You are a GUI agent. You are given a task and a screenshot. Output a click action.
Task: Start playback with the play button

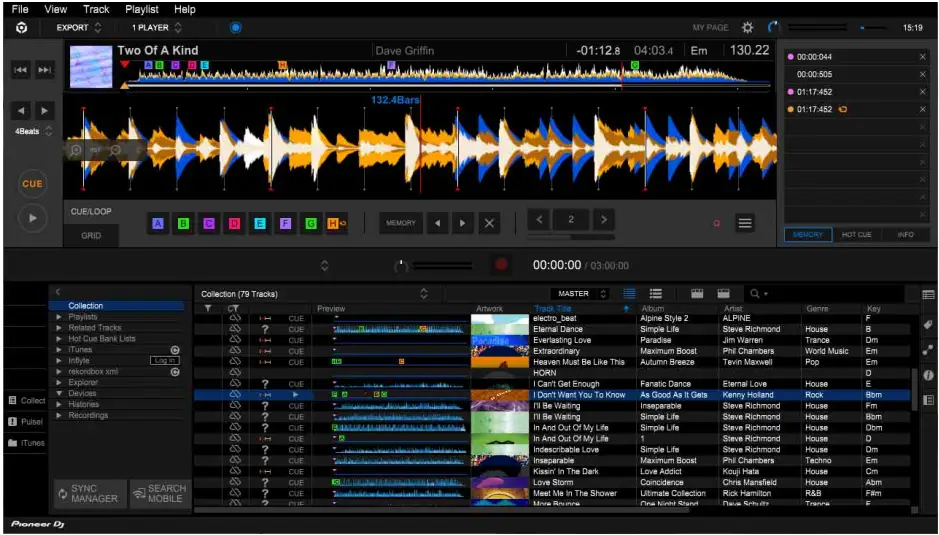coord(32,217)
